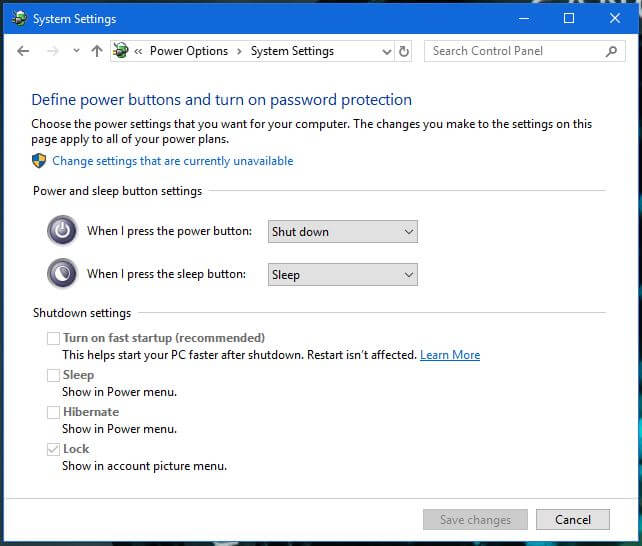Click Power and sleep button settings label
642x546 pixels.
tap(118, 191)
